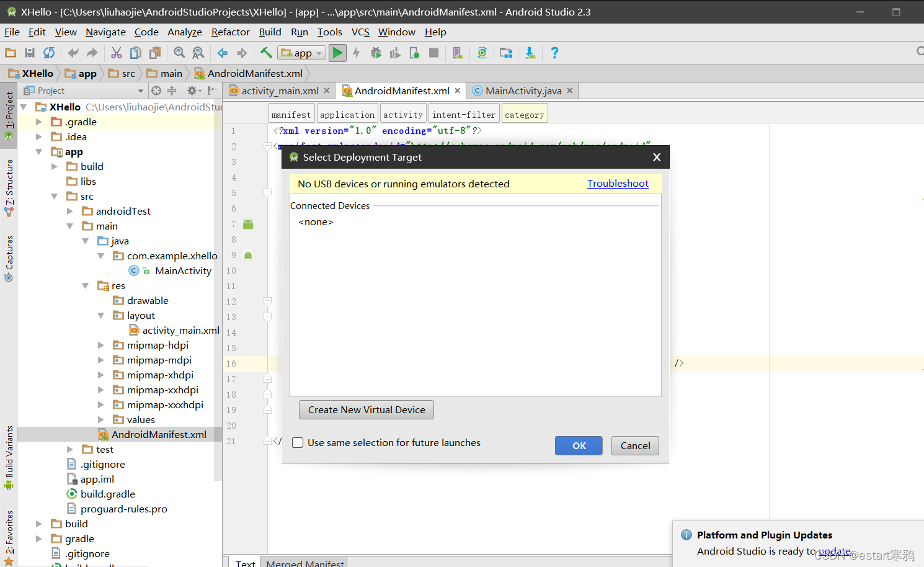Collapse the layout folder in project tree
The image size is (924, 567).
click(100, 315)
